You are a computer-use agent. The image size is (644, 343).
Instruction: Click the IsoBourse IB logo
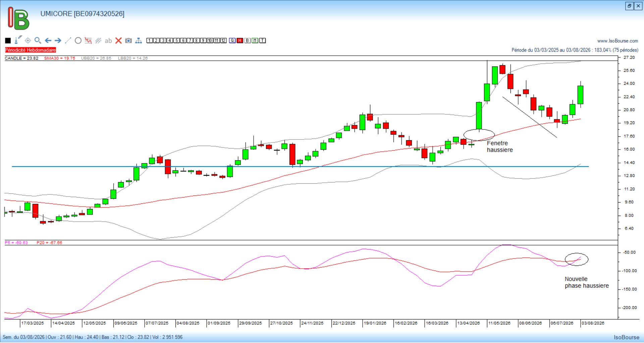(x=18, y=18)
